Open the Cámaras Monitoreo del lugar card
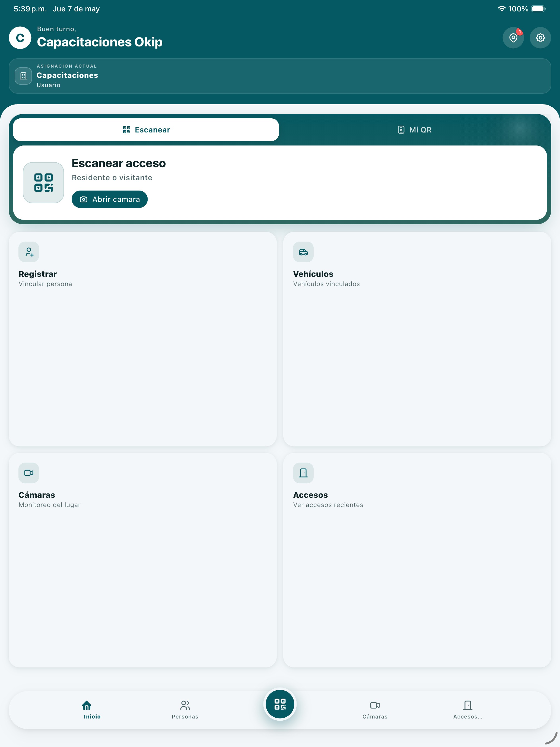The height and width of the screenshot is (747, 560). tap(143, 560)
